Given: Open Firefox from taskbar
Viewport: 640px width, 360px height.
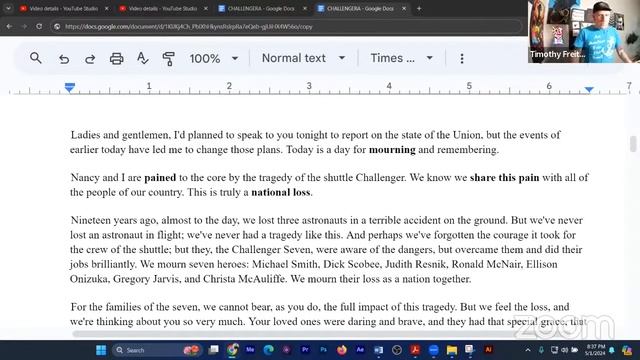Looking at the screenshot, I should [342, 350].
